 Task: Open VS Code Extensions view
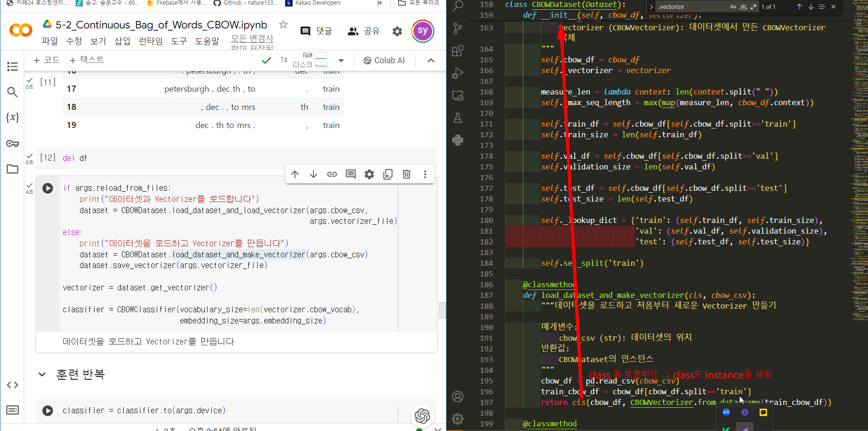click(458, 51)
